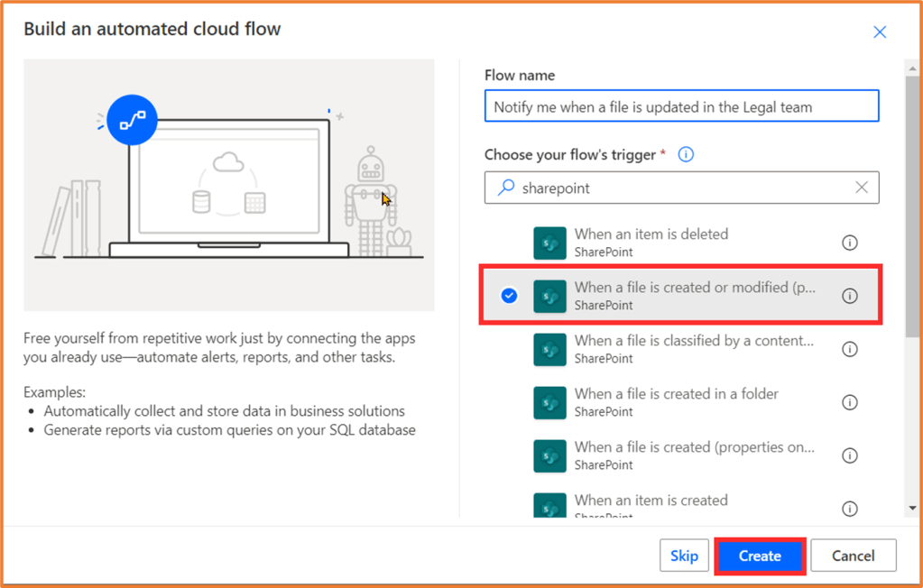Click the Flow name text field
Screen dimensions: 923x588
681,106
